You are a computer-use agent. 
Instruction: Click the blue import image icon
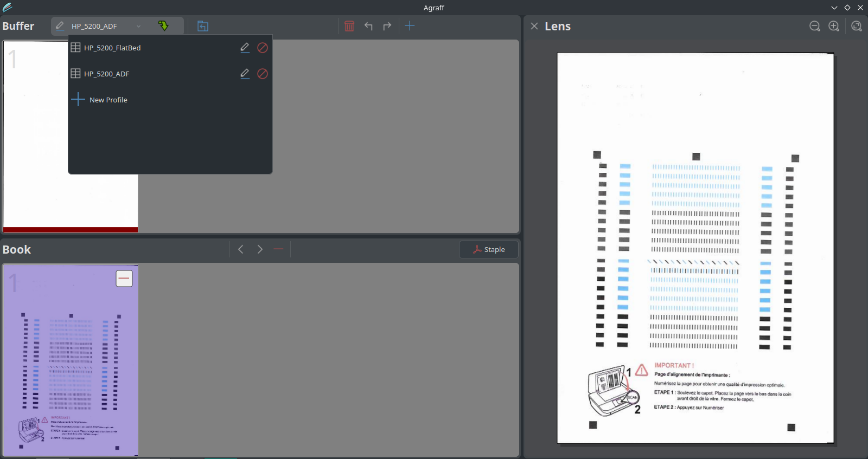203,26
